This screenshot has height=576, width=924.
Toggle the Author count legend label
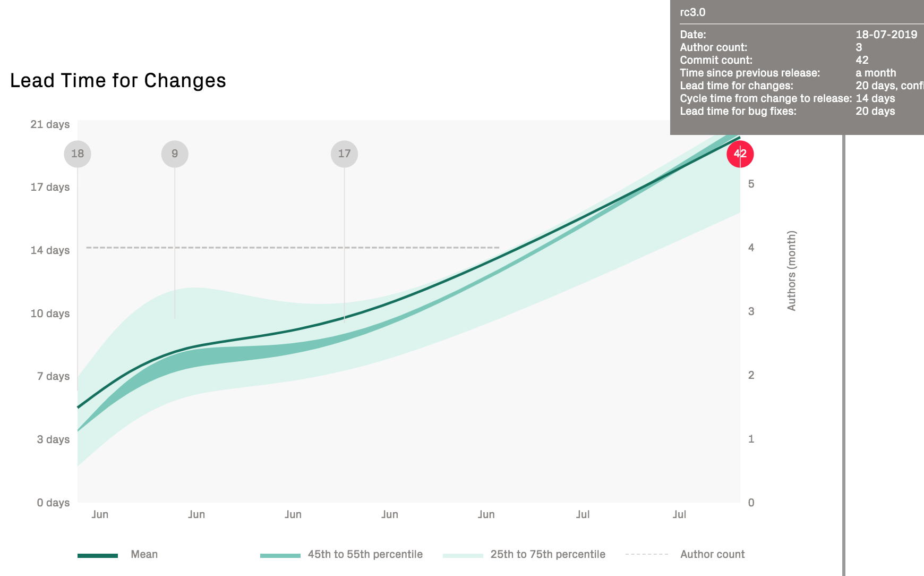pos(712,554)
